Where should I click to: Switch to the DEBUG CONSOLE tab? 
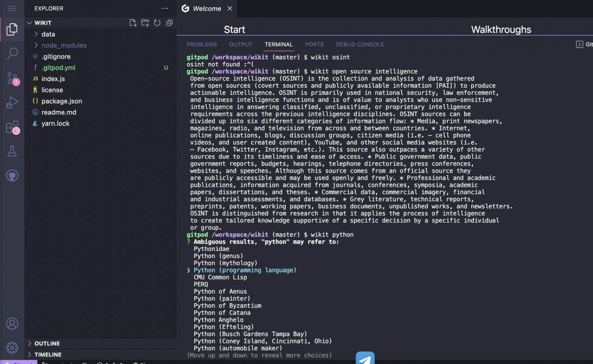[360, 44]
